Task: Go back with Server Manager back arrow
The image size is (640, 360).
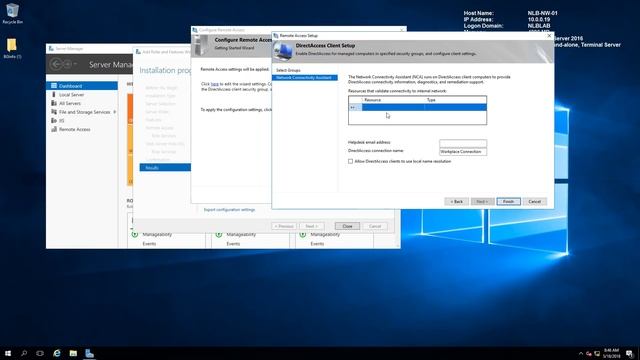Action: tap(56, 64)
